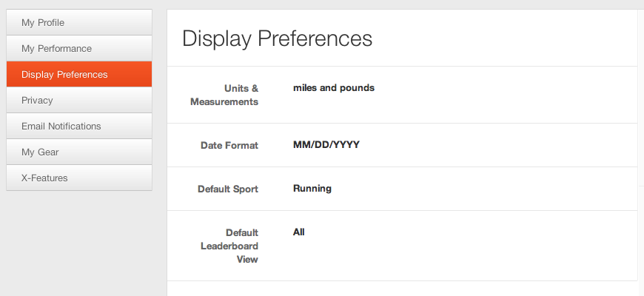The width and height of the screenshot is (644, 296).
Task: Edit the Running default sport value
Action: click(x=312, y=188)
